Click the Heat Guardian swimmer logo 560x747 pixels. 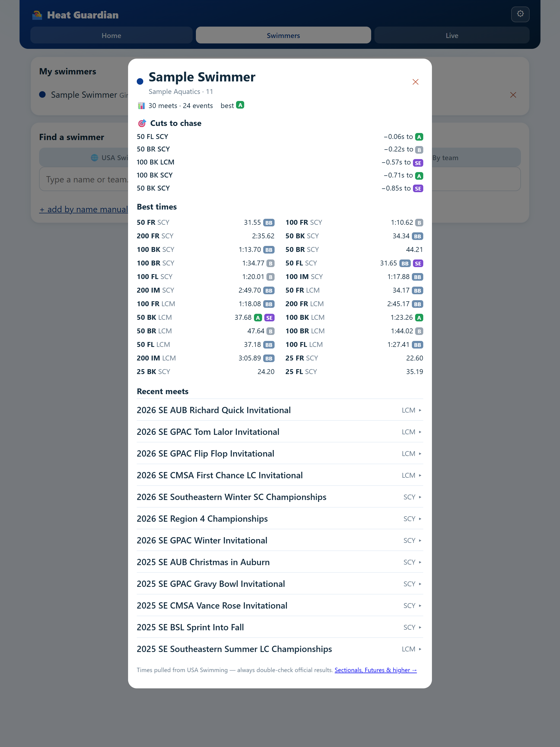pos(37,15)
